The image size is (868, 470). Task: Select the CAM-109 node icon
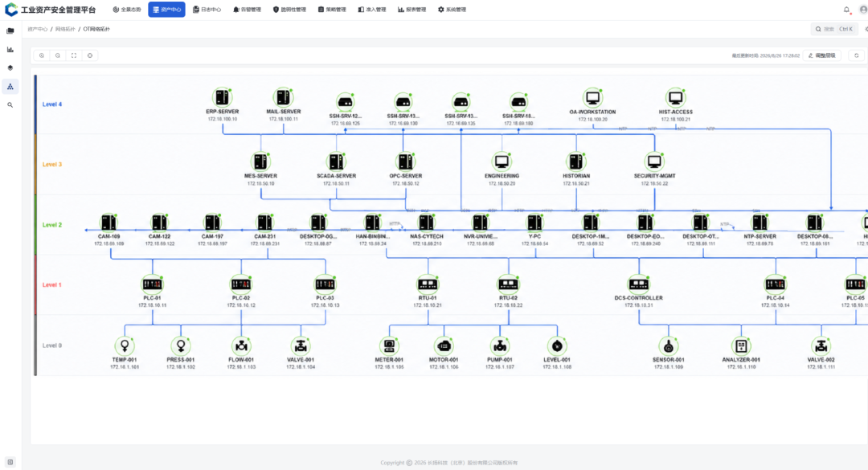(108, 223)
